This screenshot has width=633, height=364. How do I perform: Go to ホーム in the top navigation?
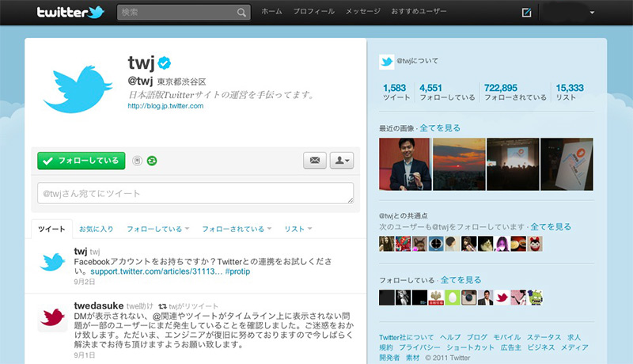coord(271,11)
